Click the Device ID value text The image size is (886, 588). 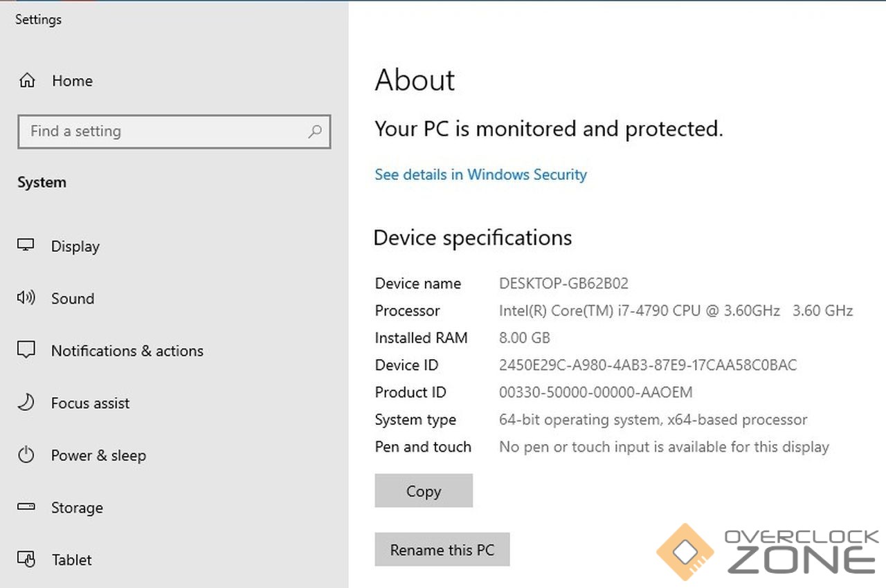tap(647, 365)
